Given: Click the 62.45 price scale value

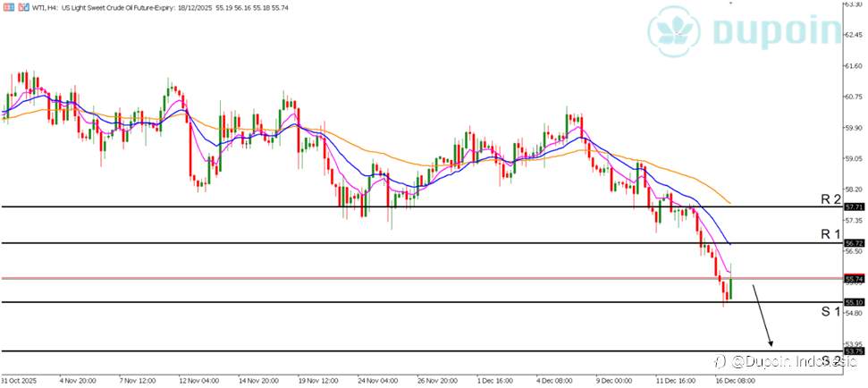Looking at the screenshot, I should pos(853,35).
